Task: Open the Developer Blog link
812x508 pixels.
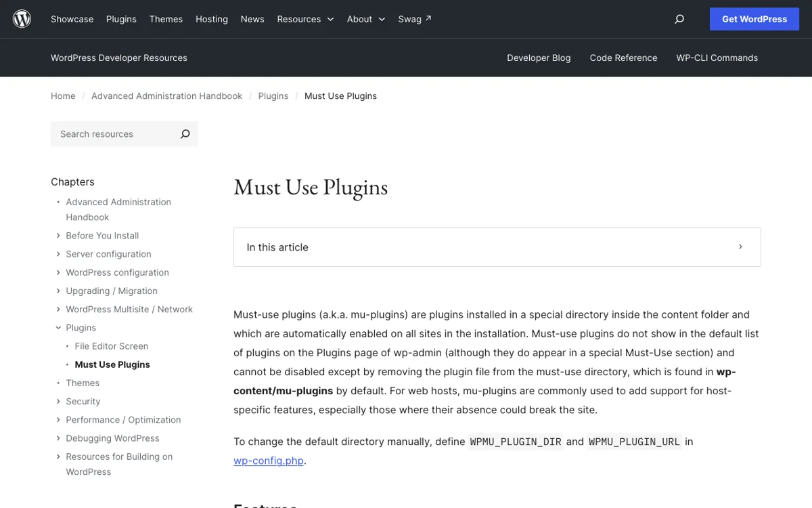Action: tap(539, 58)
